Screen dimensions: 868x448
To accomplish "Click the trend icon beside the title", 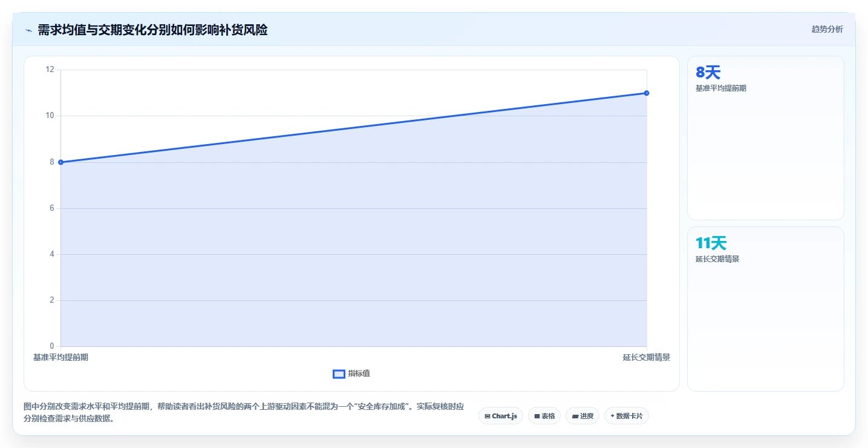I will [x=28, y=30].
